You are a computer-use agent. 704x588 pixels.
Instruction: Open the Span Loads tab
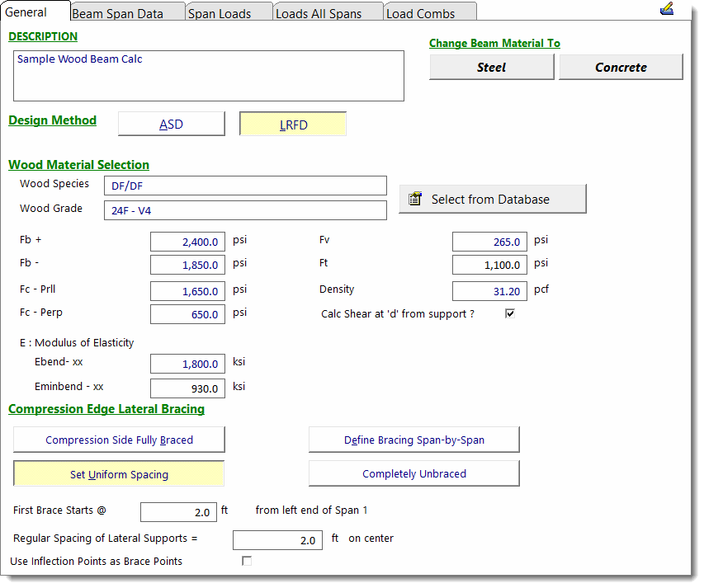(x=220, y=13)
